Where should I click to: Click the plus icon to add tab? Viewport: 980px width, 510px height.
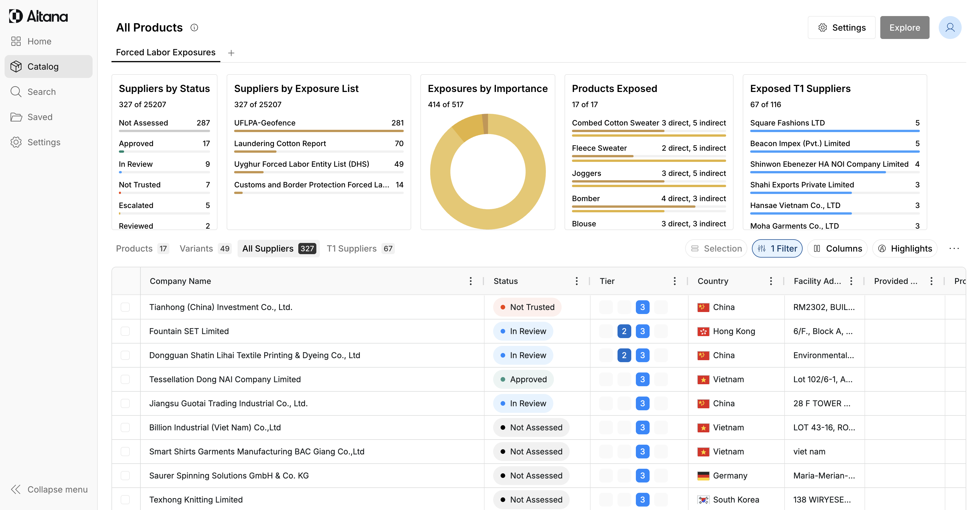pyautogui.click(x=231, y=53)
